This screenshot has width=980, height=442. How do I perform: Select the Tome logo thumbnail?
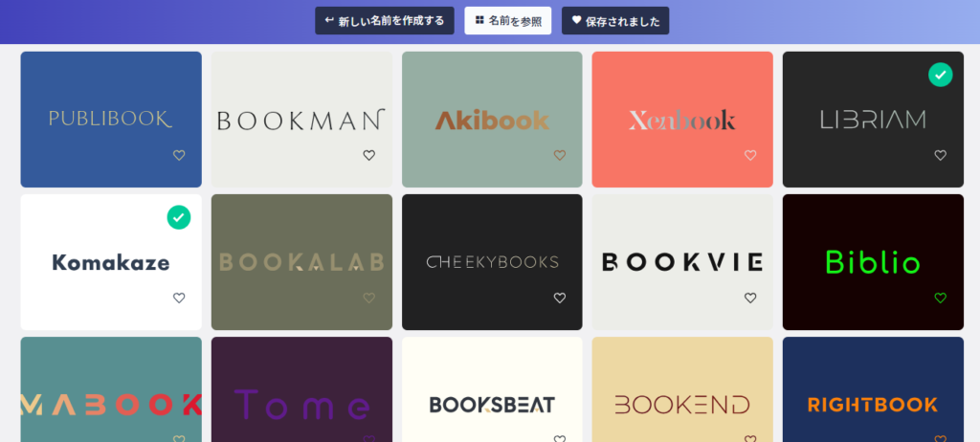[x=301, y=389]
